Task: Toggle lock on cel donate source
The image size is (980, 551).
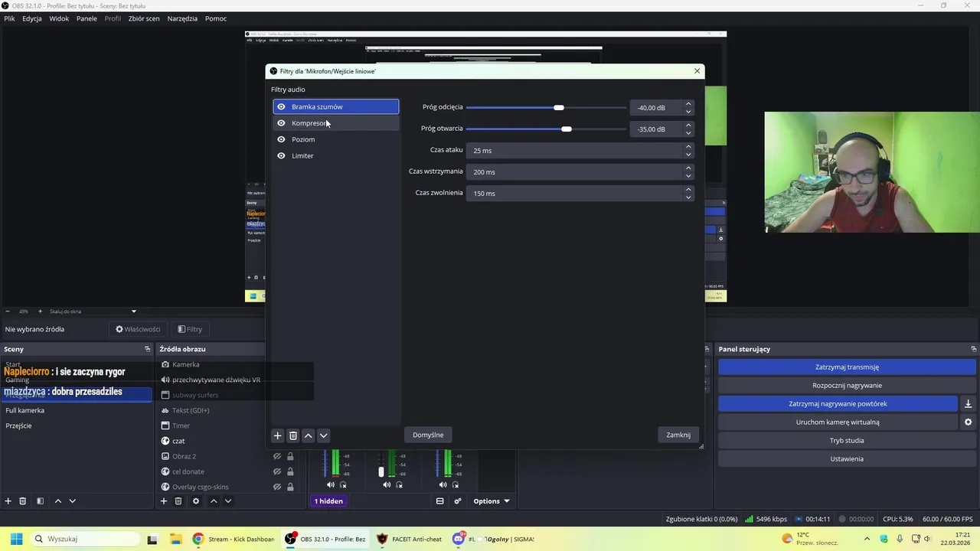Action: click(290, 472)
